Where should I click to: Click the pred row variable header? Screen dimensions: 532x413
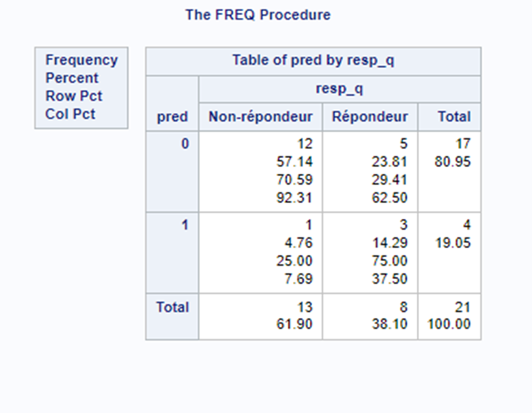(172, 117)
